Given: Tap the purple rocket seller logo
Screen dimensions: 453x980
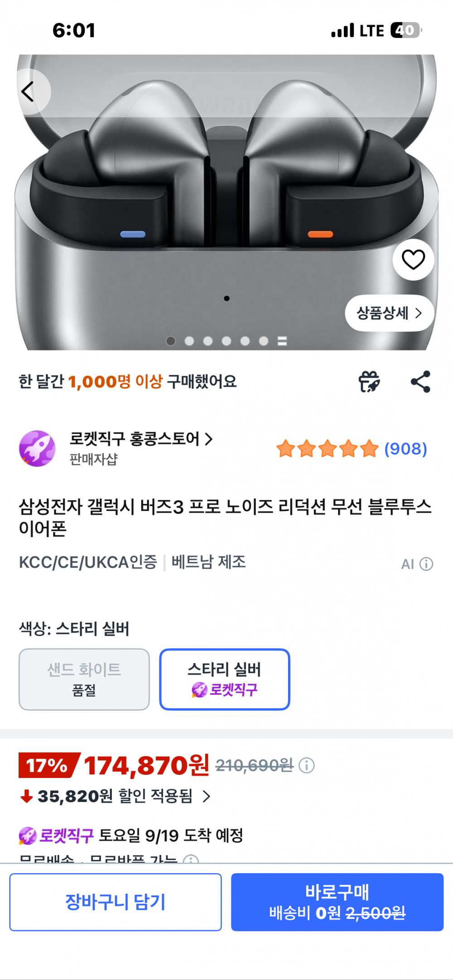Looking at the screenshot, I should [37, 448].
